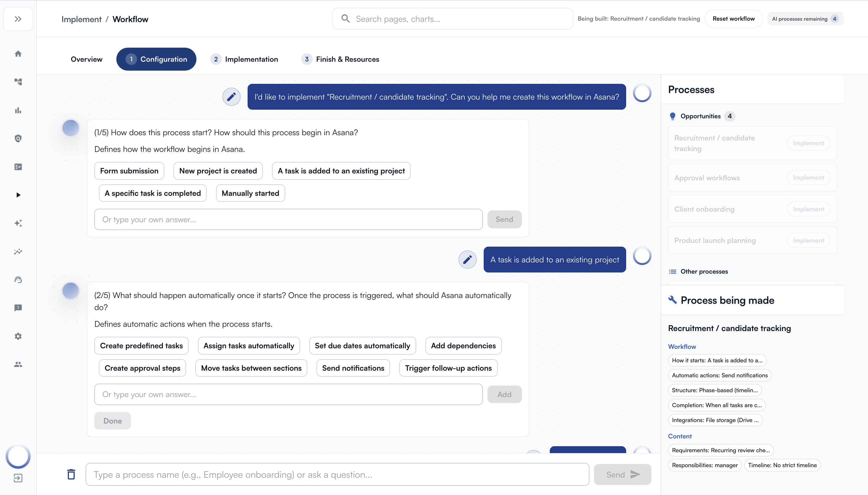The width and height of the screenshot is (868, 495).
Task: Open the checklist card icon in sidebar
Action: (18, 167)
